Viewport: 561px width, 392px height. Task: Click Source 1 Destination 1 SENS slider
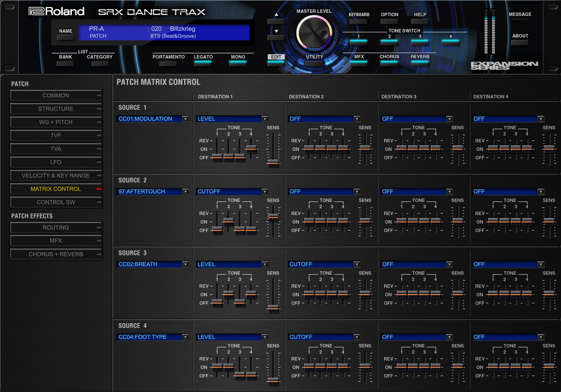tap(273, 162)
